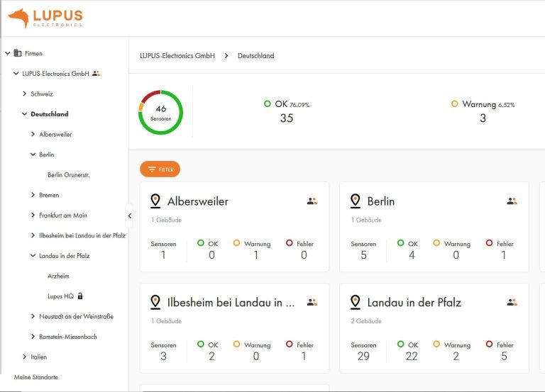
Task: Collapse the Berlin tree node
Action: pos(33,155)
